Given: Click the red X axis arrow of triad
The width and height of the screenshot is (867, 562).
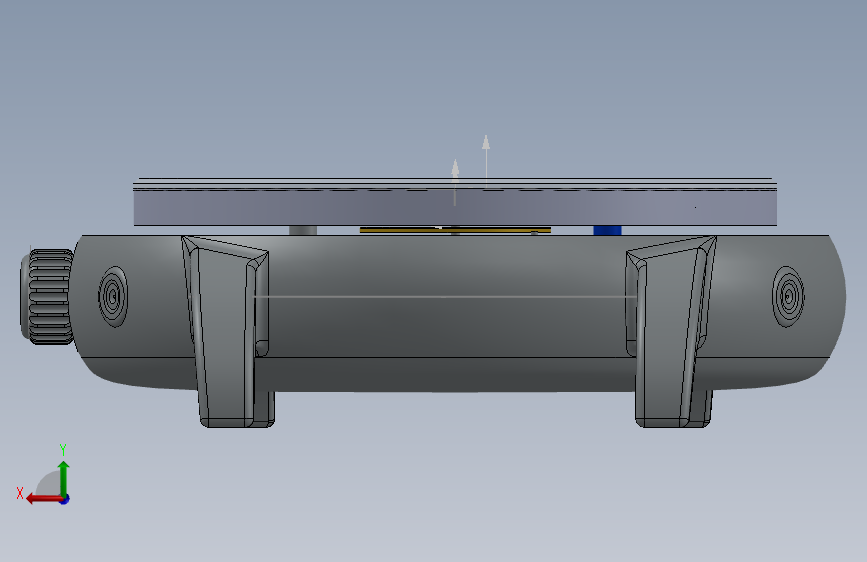Looking at the screenshot, I should pos(45,499).
